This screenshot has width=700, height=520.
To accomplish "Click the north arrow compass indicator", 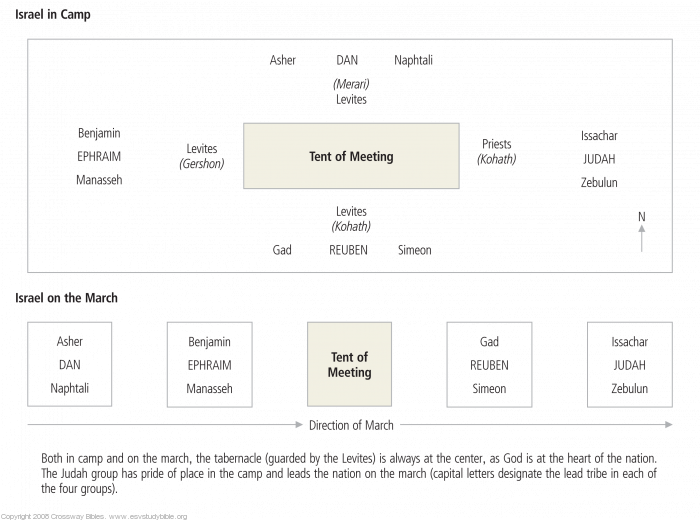I will 642,232.
